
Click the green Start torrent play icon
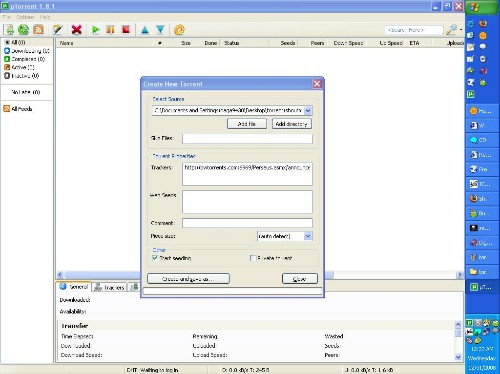tap(95, 30)
